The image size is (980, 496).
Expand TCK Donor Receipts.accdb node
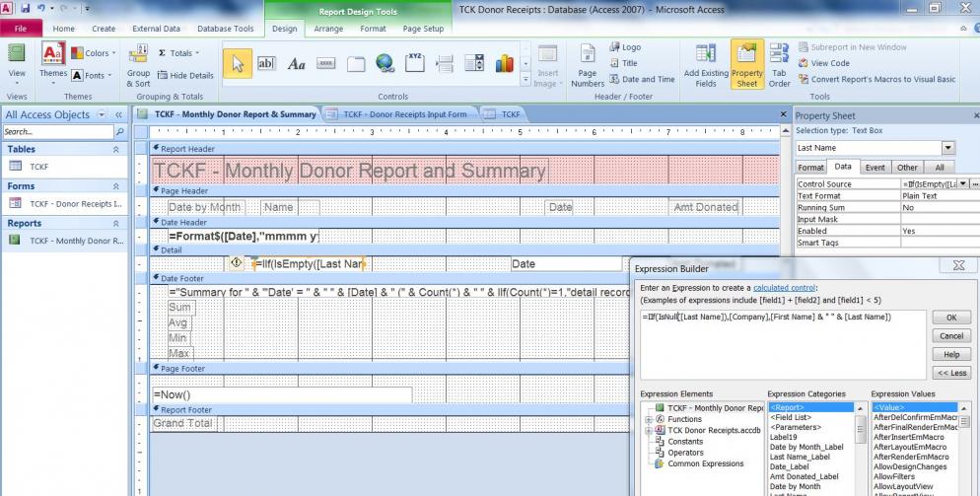pyautogui.click(x=648, y=430)
